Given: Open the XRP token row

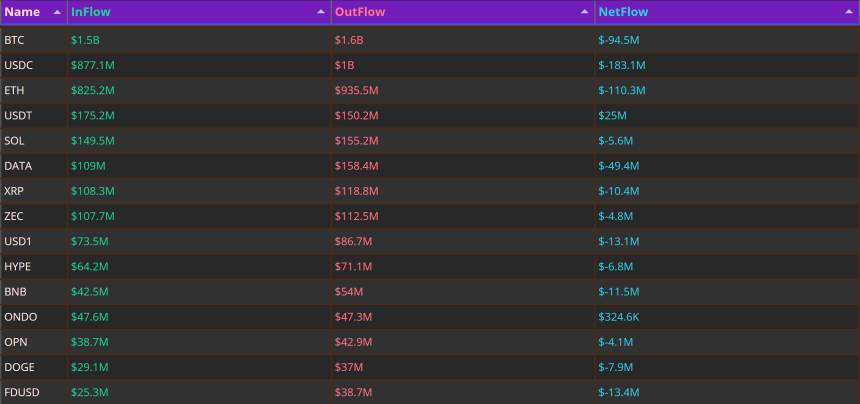Looking at the screenshot, I should click(x=430, y=191).
